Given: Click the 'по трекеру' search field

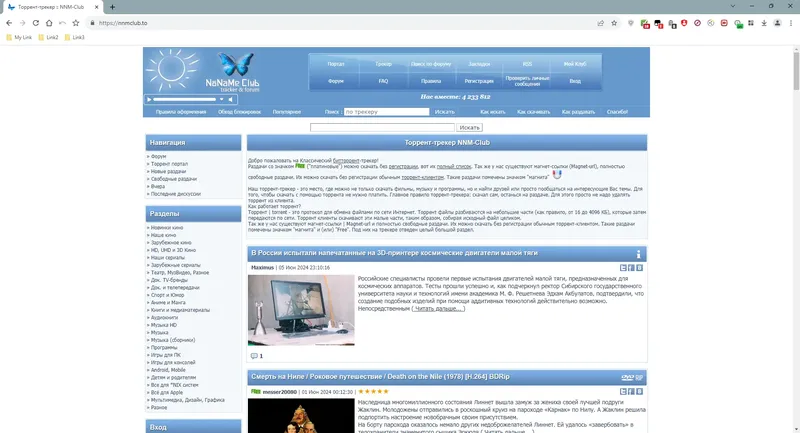Looking at the screenshot, I should pos(387,112).
